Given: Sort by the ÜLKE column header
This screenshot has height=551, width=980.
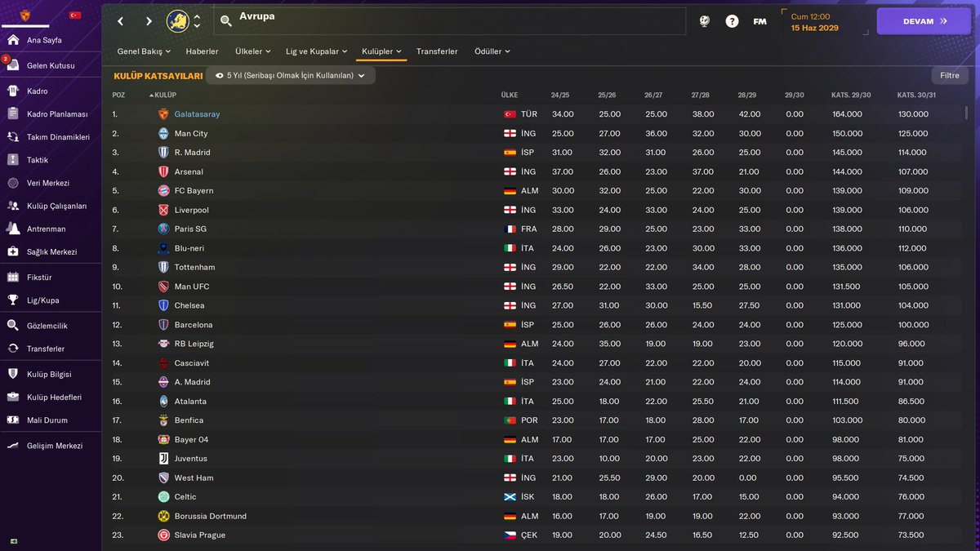Looking at the screenshot, I should click(x=510, y=96).
